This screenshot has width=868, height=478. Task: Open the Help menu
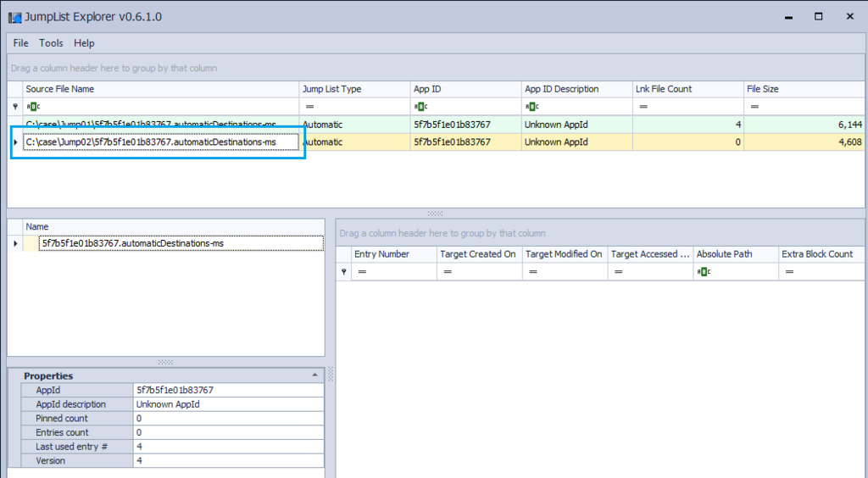click(84, 43)
